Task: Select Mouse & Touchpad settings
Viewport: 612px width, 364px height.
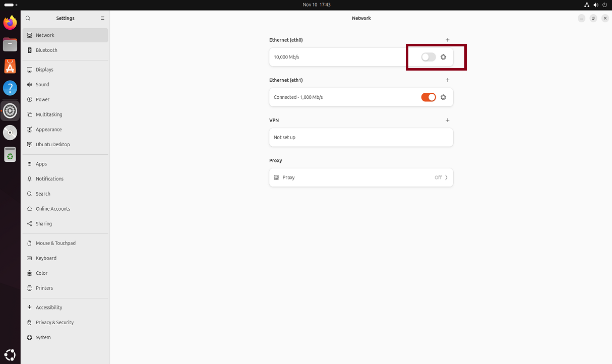Action: (55, 243)
